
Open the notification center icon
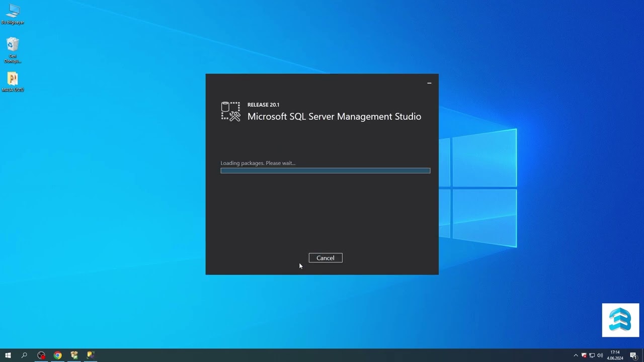pos(633,355)
